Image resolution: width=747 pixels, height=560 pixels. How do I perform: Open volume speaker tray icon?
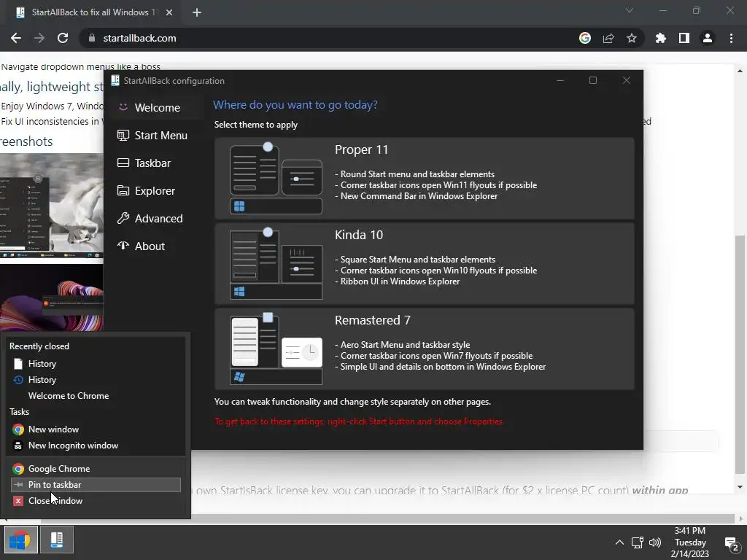pyautogui.click(x=655, y=542)
